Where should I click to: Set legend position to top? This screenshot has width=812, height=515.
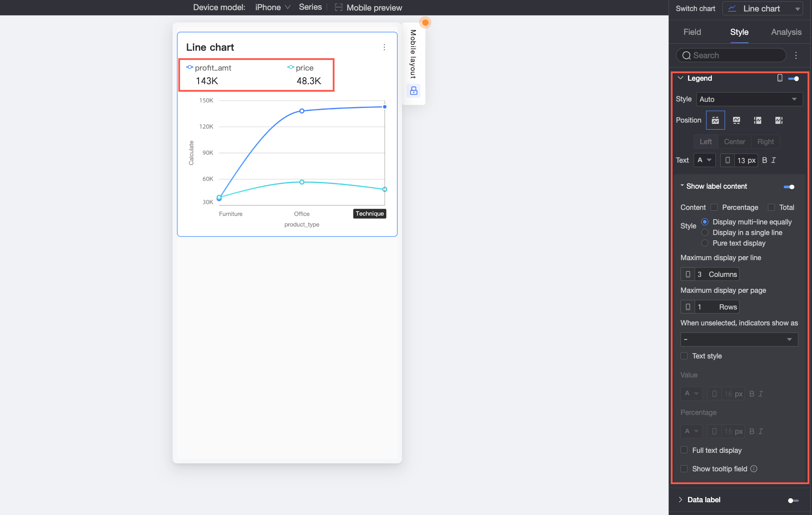pyautogui.click(x=715, y=120)
